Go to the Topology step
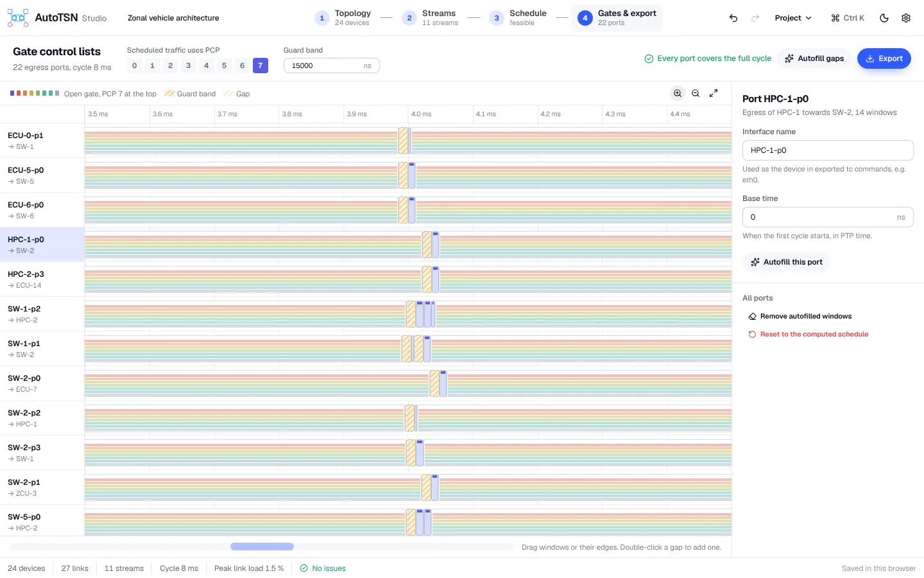This screenshot has height=578, width=924. pos(343,18)
